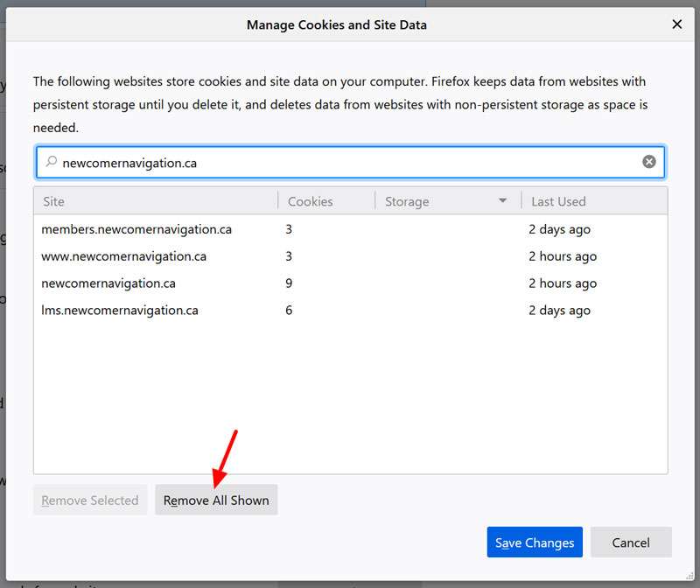Sort by Storage descending arrow
Screen dimensions: 700x588
pyautogui.click(x=502, y=200)
